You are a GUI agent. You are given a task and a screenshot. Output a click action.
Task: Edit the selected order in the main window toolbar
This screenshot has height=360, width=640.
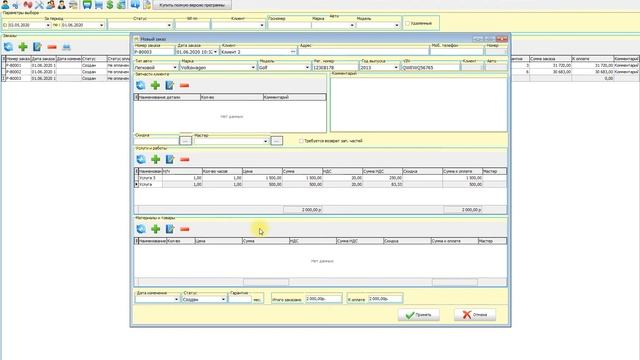tap(37, 47)
